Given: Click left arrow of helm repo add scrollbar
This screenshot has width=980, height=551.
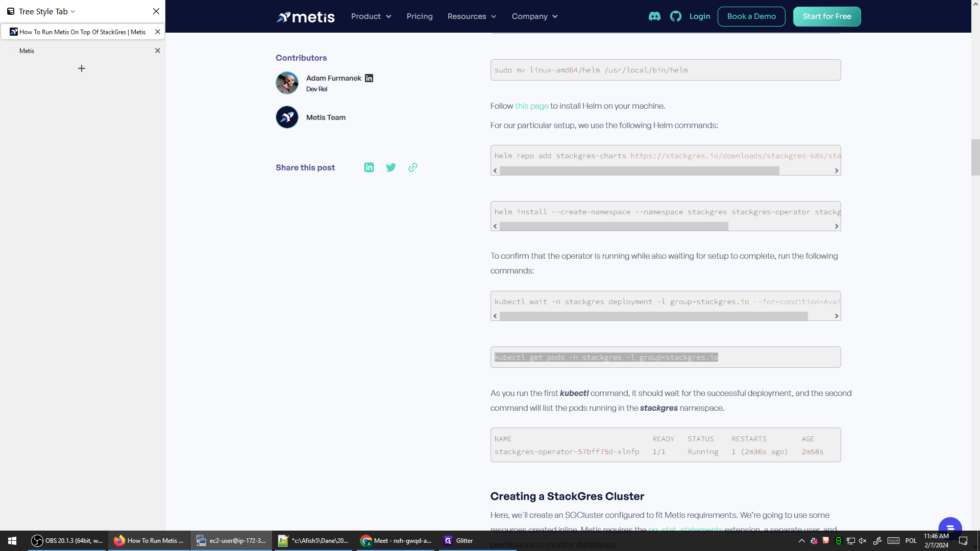Looking at the screenshot, I should tap(495, 171).
